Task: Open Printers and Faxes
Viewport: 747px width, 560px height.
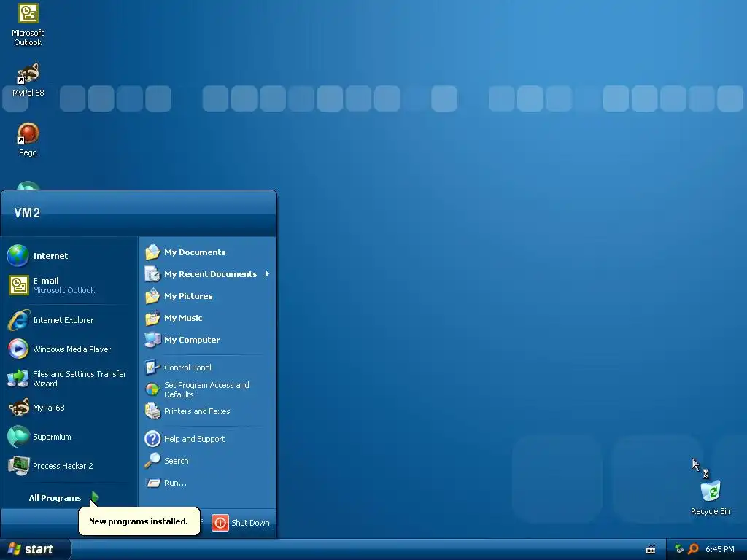Action: 208,411
